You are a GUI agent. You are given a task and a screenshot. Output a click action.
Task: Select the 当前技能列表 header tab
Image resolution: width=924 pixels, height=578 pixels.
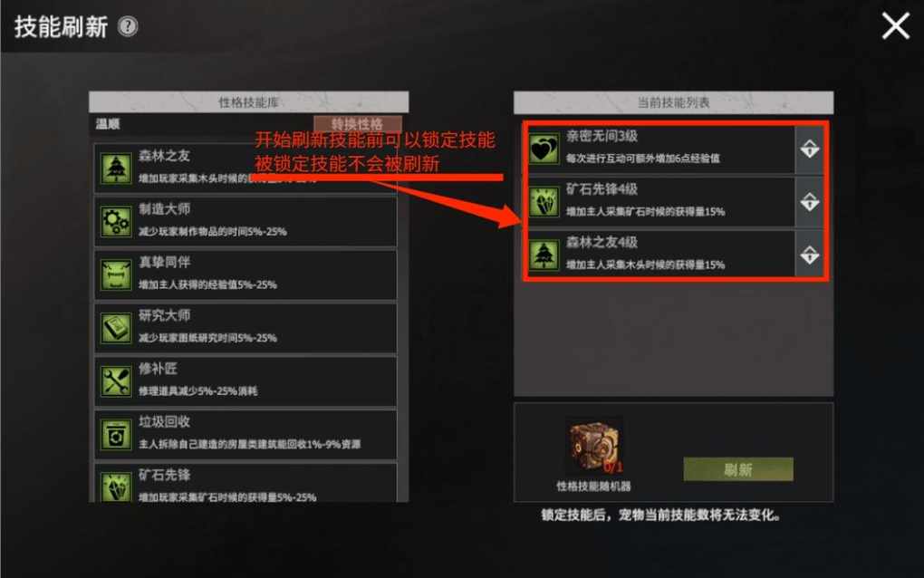click(674, 102)
